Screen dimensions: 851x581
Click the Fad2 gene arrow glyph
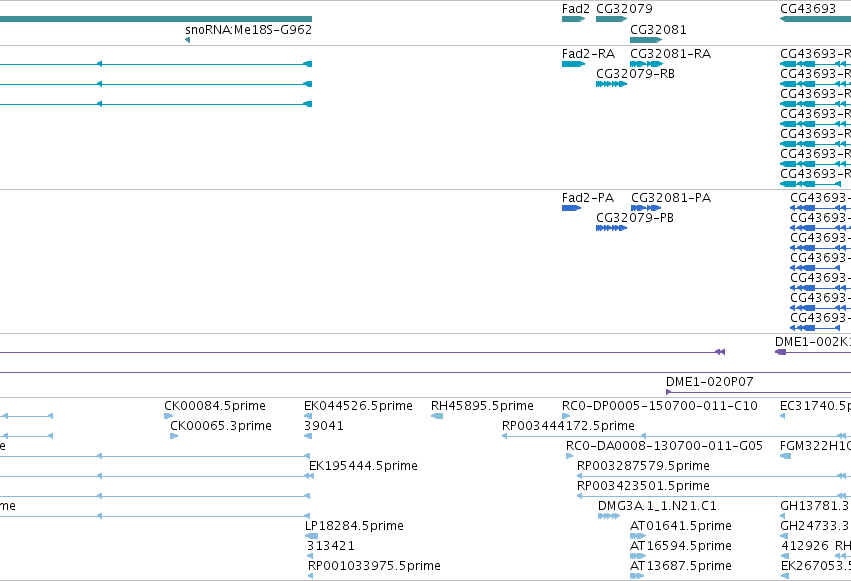point(573,19)
